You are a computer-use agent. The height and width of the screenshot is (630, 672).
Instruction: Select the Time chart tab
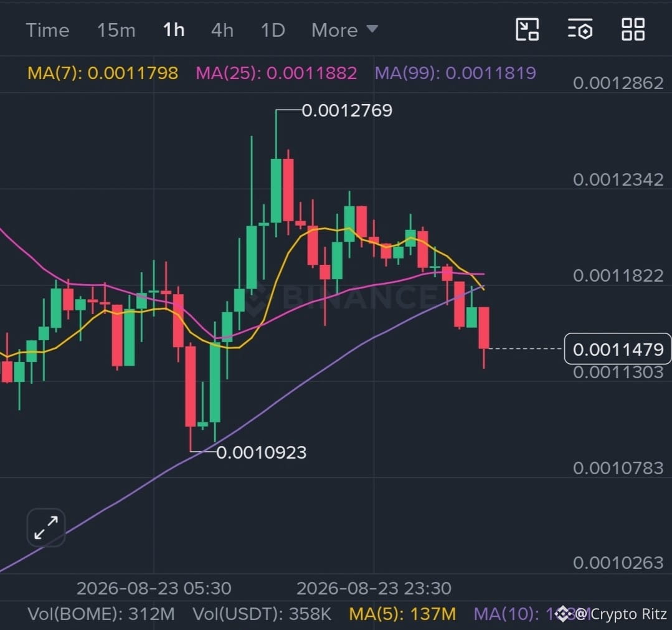coord(47,30)
